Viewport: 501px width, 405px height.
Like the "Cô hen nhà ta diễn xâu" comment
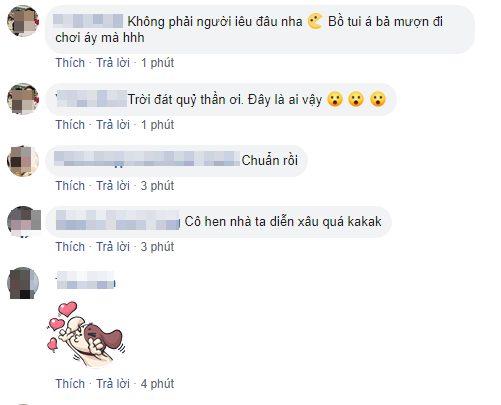[70, 247]
